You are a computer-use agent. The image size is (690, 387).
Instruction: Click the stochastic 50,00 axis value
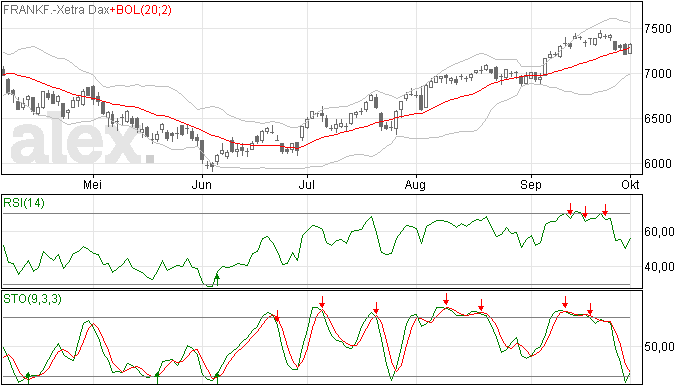(x=659, y=347)
